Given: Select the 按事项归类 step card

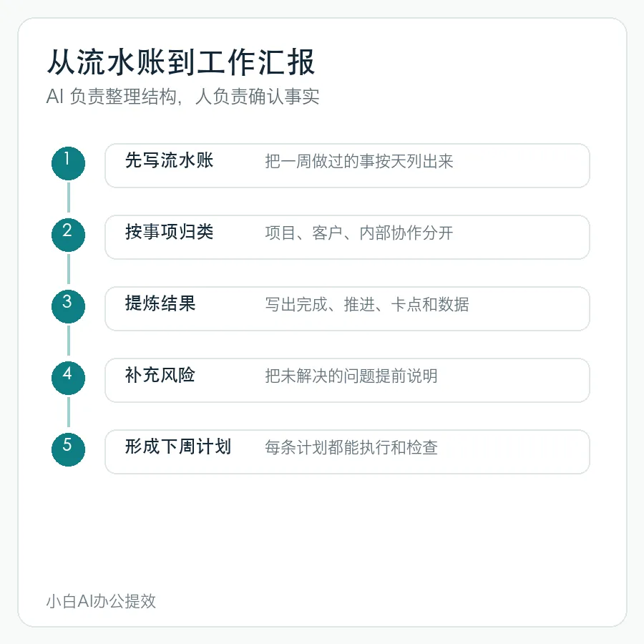Looking at the screenshot, I should click(347, 237).
